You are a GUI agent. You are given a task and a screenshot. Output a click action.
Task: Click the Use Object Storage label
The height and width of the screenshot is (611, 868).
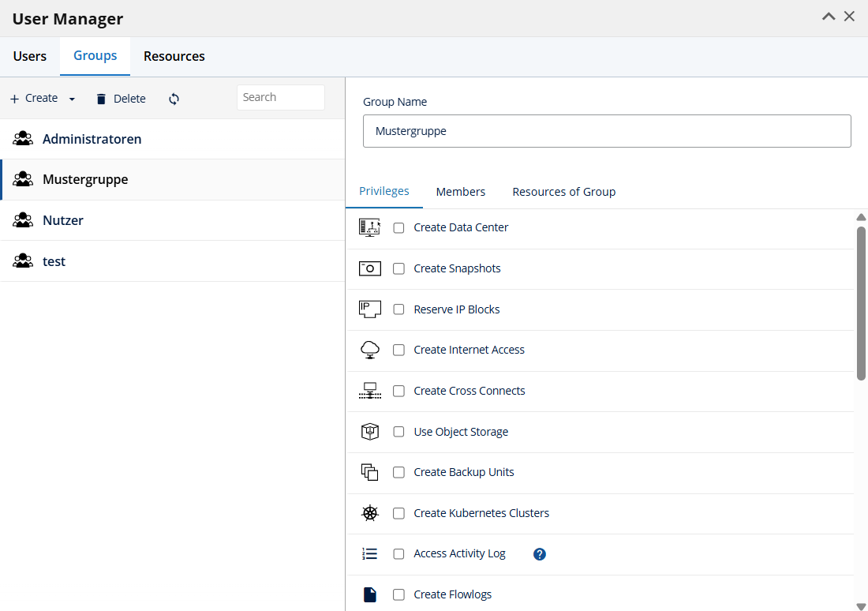(x=461, y=432)
